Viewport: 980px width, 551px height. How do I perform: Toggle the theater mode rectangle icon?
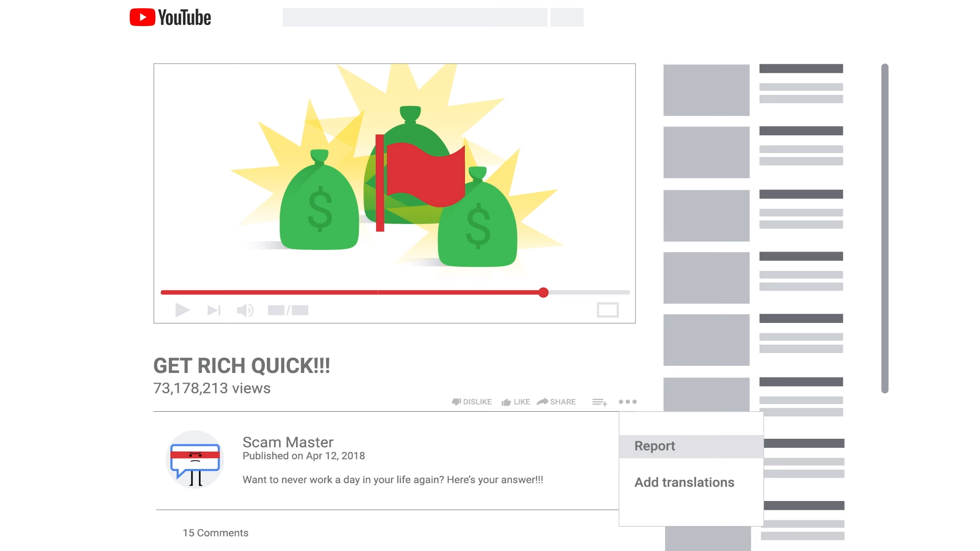click(607, 310)
